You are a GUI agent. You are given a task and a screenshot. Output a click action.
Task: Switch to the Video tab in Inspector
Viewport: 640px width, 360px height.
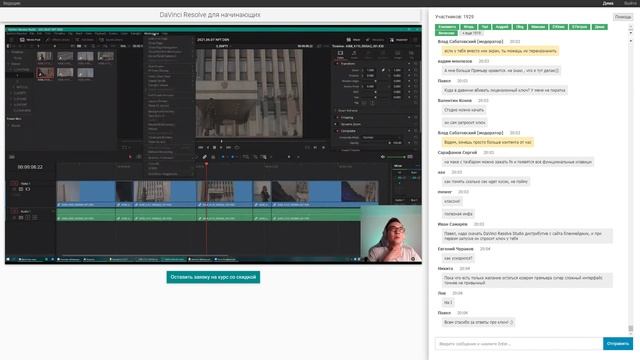point(340,55)
